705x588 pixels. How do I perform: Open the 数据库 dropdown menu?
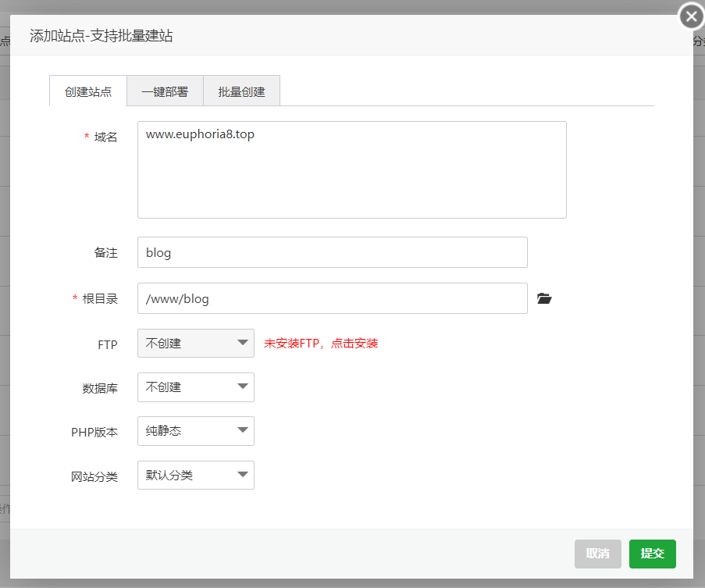tap(195, 387)
